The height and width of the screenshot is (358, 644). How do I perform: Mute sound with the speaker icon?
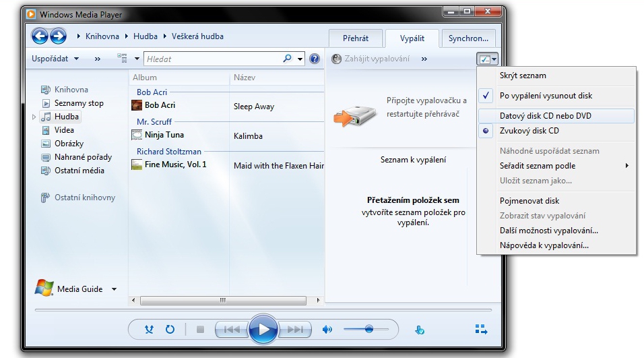click(327, 329)
